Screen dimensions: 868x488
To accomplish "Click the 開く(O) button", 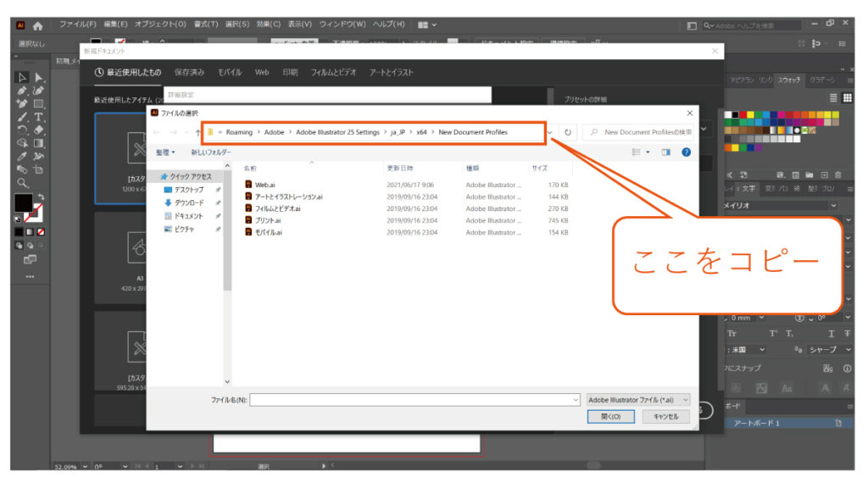I will [610, 417].
